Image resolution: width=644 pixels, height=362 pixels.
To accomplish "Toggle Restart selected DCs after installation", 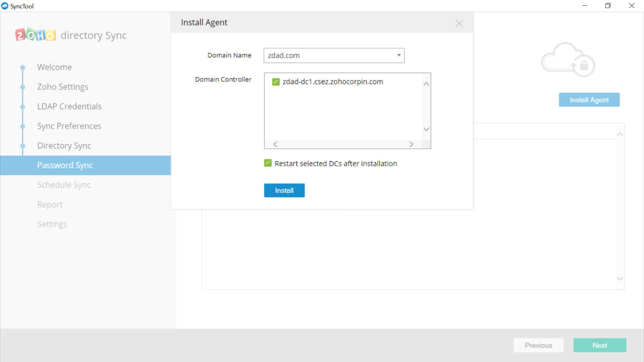I will (x=268, y=163).
